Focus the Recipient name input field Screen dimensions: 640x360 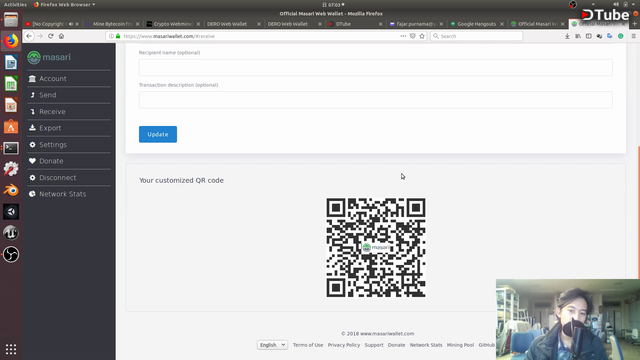(x=376, y=67)
